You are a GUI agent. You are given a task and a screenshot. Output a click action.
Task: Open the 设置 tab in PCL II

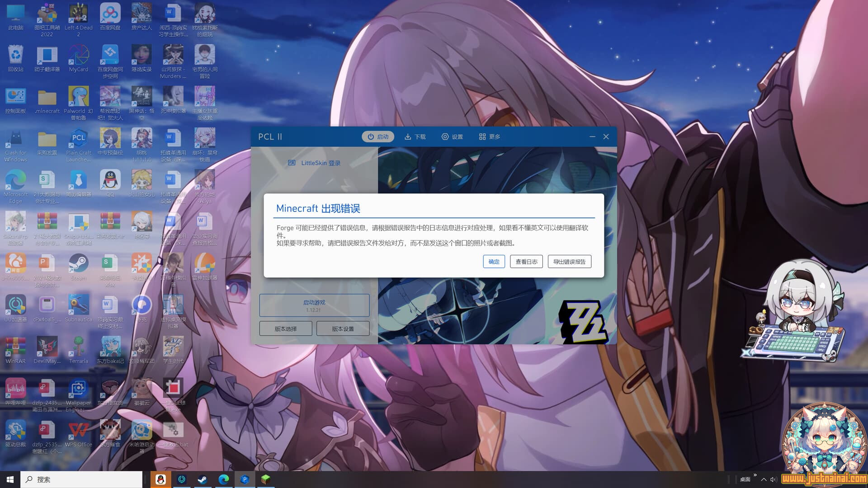(x=452, y=136)
